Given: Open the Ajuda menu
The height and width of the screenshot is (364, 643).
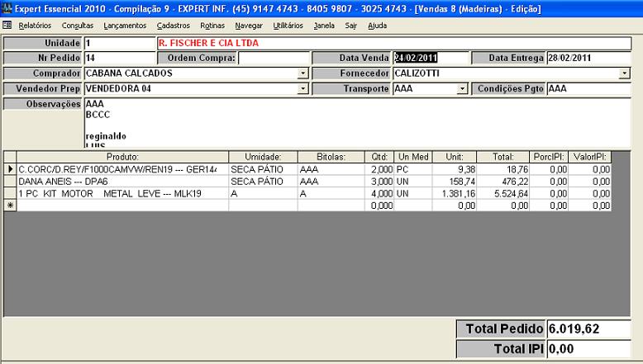Looking at the screenshot, I should (377, 26).
